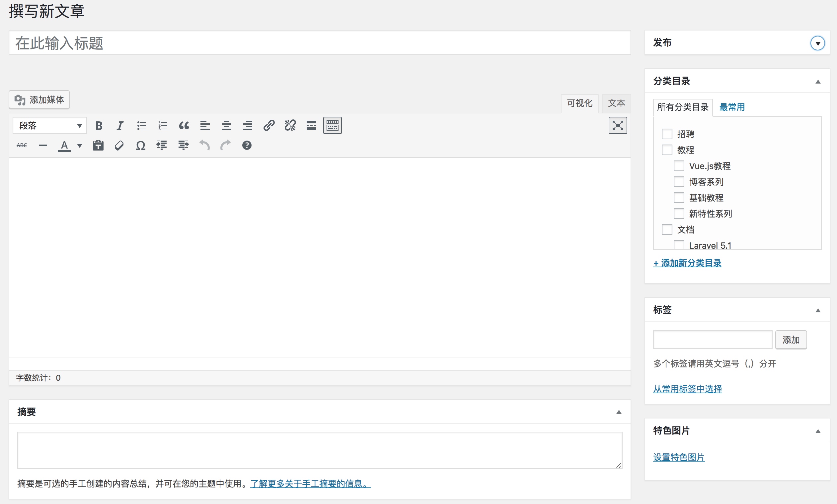The image size is (837, 504).
Task: Undo the last edit
Action: tap(204, 145)
